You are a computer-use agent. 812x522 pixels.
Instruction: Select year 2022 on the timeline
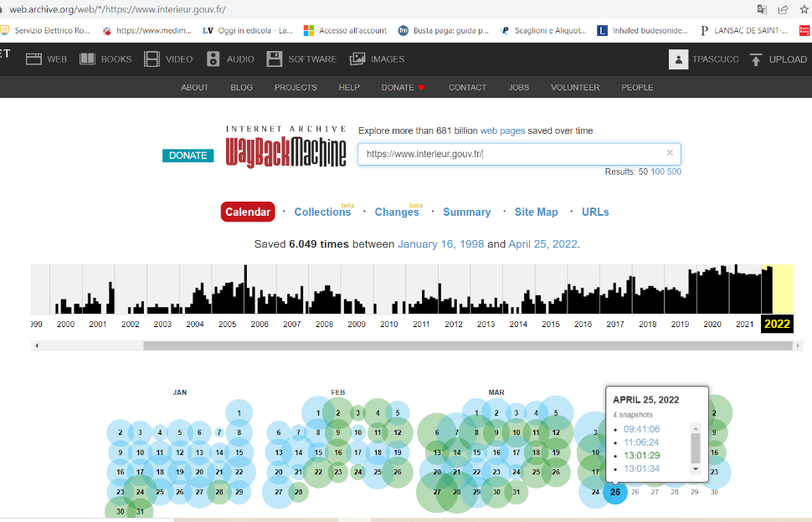click(777, 324)
